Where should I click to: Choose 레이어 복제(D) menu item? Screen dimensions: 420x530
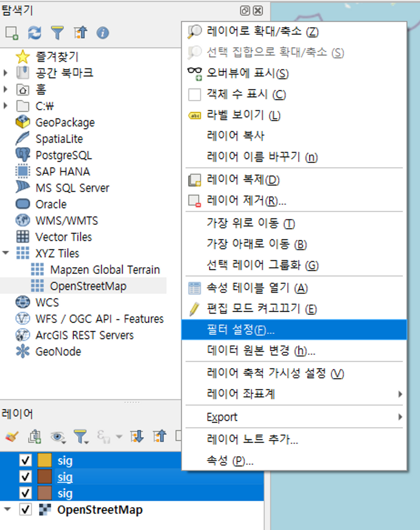(x=294, y=180)
